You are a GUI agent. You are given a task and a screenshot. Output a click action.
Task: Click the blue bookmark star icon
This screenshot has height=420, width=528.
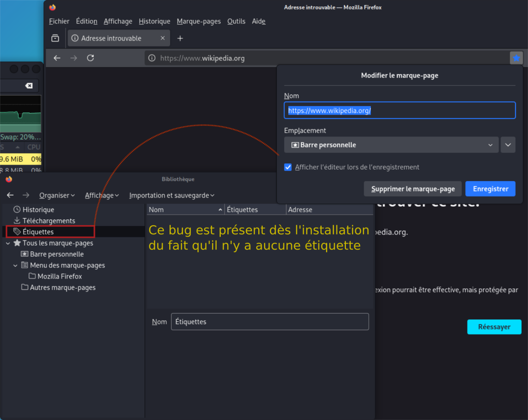516,58
